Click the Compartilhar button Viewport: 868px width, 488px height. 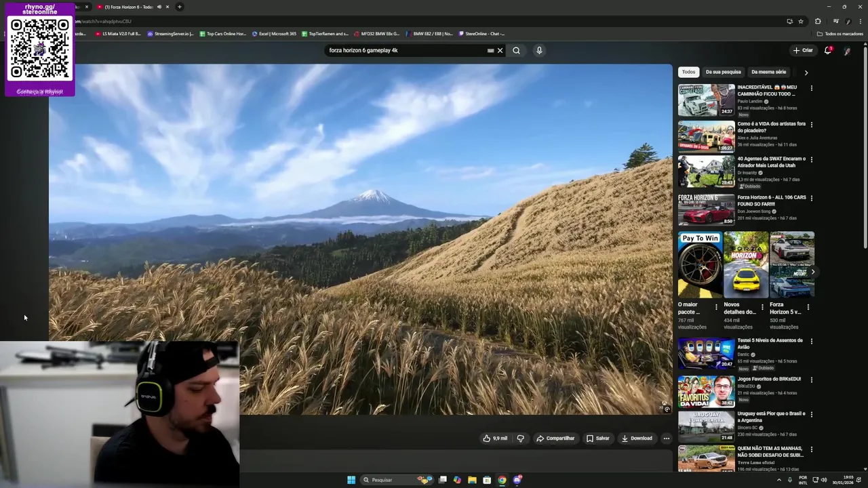coord(555,439)
